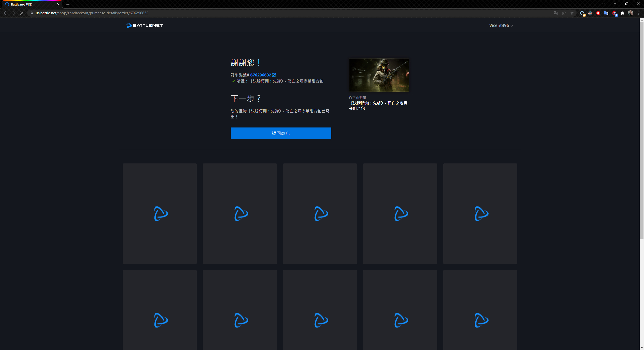Screen dimensions: 644x350
Task: Click the 返回商店 button
Action: 281,133
